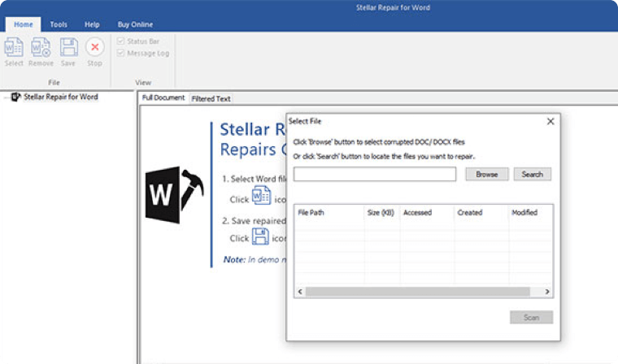Collapse the Stellar Repair for Word tree node

tap(6, 97)
